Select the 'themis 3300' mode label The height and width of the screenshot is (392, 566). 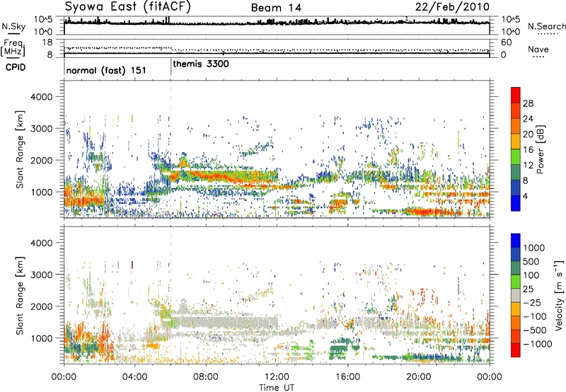click(x=201, y=64)
